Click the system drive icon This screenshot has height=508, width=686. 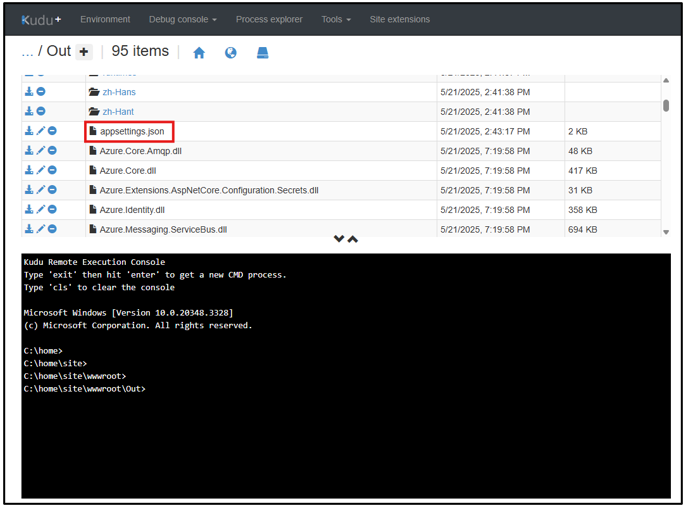pyautogui.click(x=262, y=53)
